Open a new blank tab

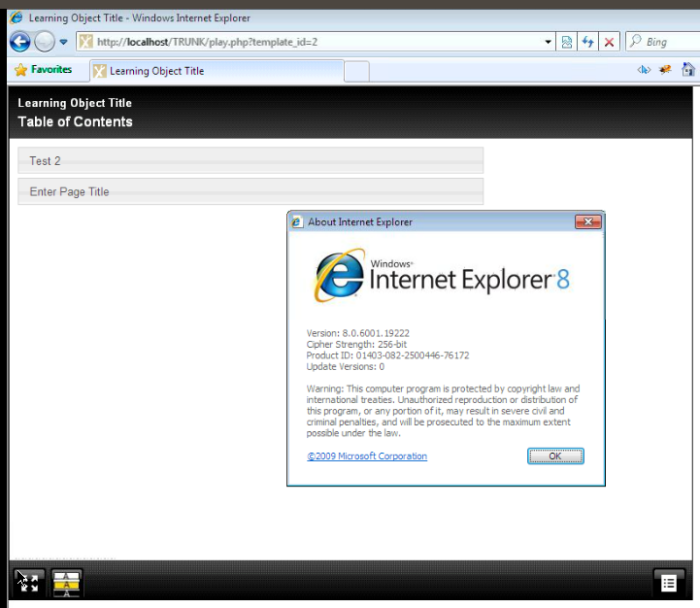356,72
